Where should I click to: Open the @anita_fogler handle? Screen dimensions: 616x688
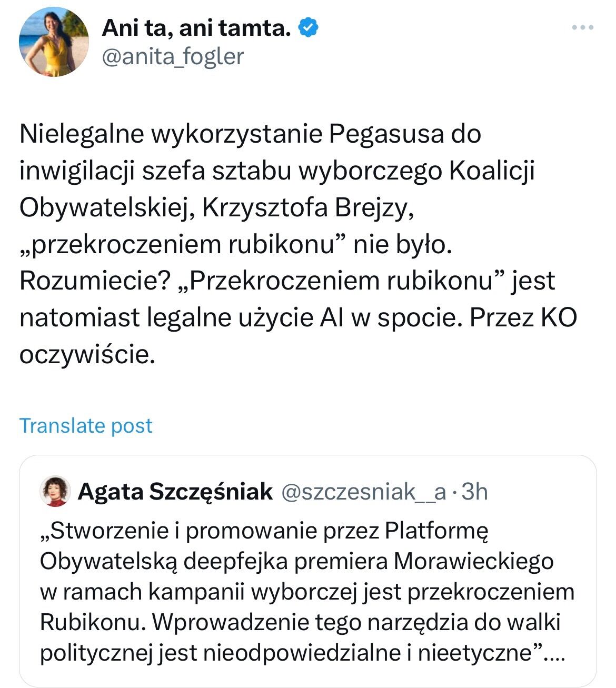172,56
